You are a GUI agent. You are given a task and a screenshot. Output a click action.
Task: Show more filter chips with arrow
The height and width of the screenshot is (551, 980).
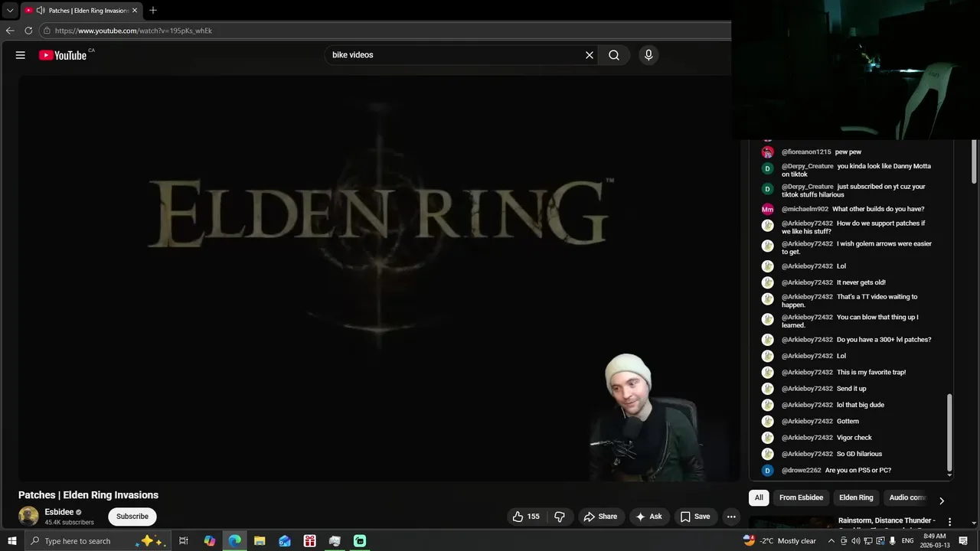(x=941, y=500)
